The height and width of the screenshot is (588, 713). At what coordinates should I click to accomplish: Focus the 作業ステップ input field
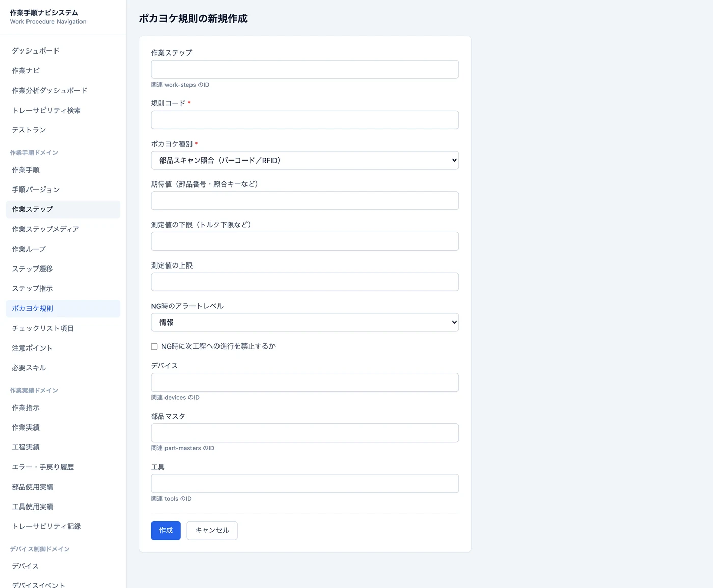305,69
